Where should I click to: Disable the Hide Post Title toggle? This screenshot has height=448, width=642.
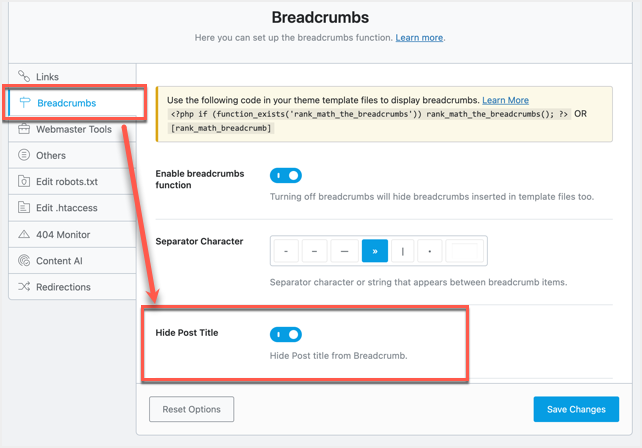(286, 334)
